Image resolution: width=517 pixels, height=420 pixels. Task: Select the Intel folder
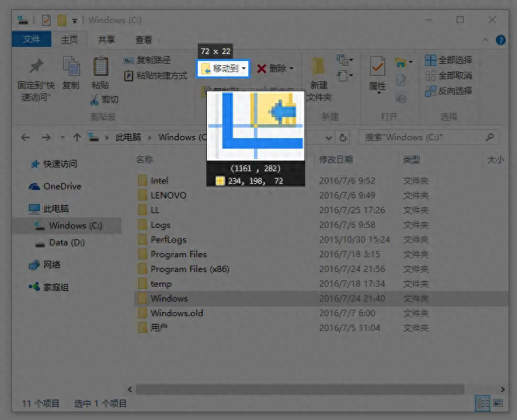tap(154, 181)
